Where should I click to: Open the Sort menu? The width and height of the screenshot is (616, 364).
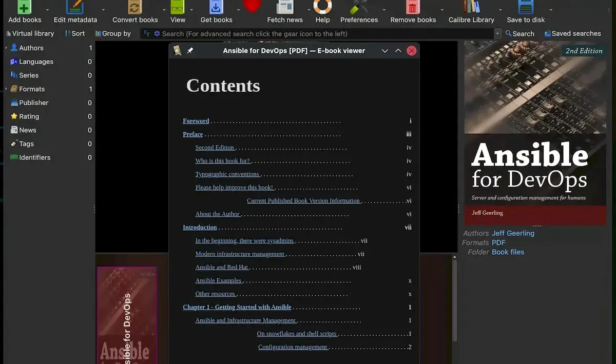point(75,33)
